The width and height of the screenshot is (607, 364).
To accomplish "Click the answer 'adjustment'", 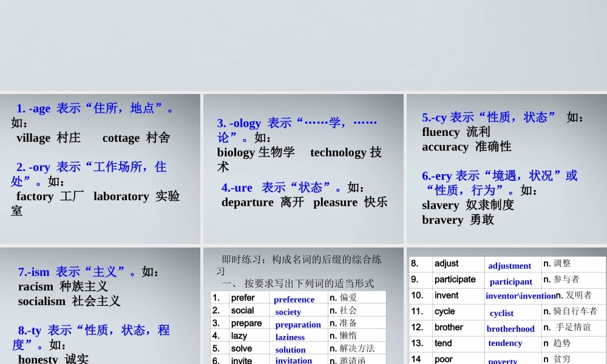I will 509,266.
